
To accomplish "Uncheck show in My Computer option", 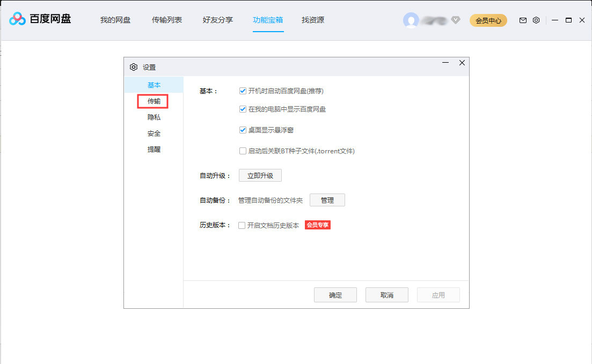I will 243,109.
